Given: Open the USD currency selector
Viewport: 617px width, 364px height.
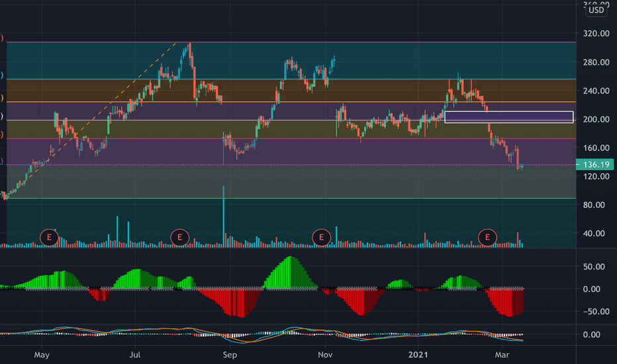Looking at the screenshot, I should [x=596, y=10].
